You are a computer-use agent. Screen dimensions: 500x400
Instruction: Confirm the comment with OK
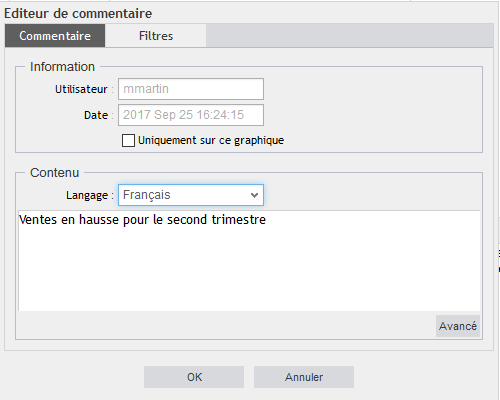194,377
